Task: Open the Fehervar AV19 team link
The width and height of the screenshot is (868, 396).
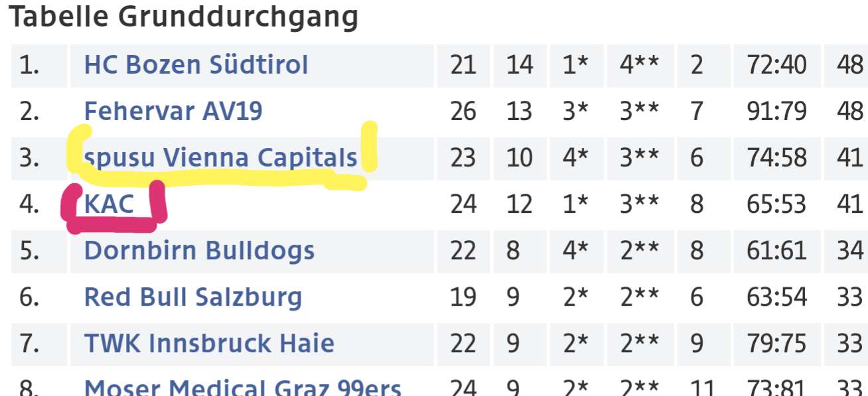Action: [x=173, y=111]
